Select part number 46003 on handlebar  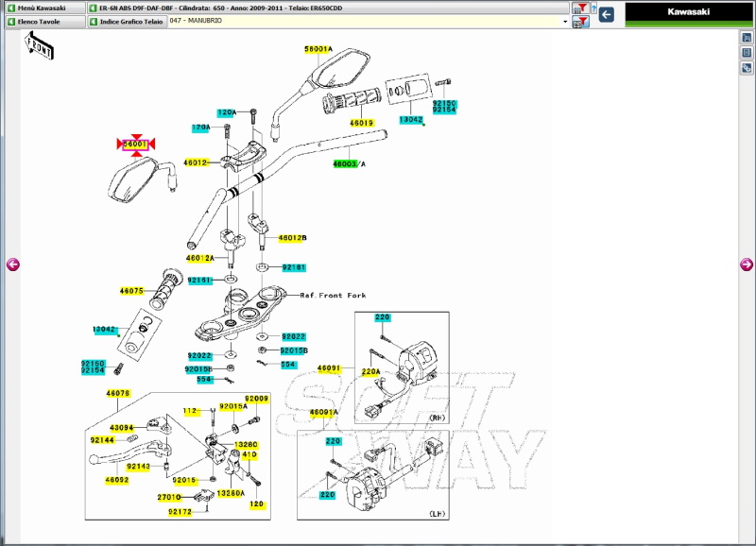pos(345,163)
